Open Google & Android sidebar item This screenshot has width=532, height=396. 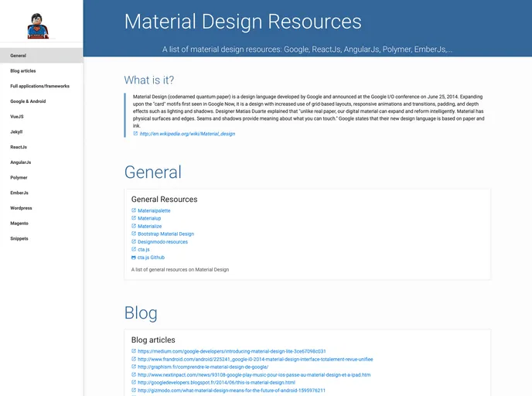click(x=42, y=101)
